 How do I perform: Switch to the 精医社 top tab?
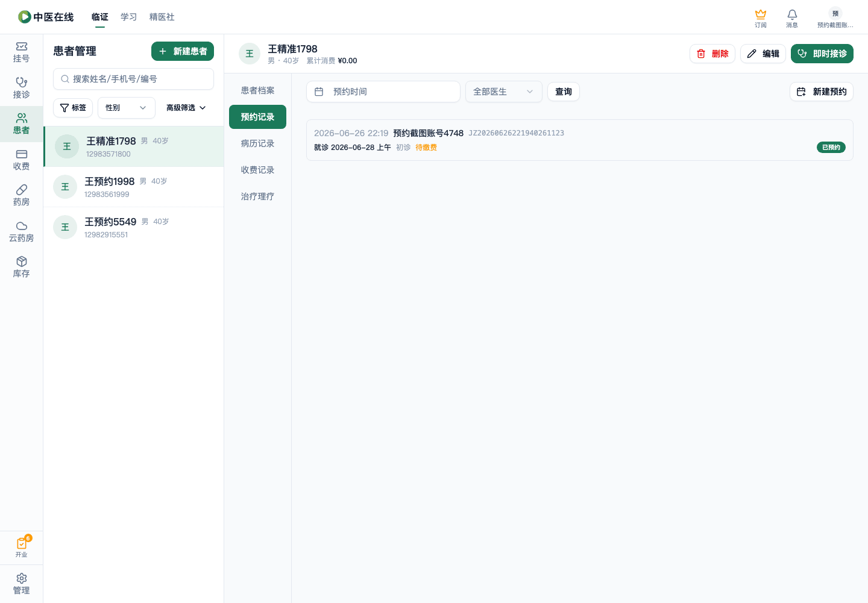pyautogui.click(x=162, y=17)
